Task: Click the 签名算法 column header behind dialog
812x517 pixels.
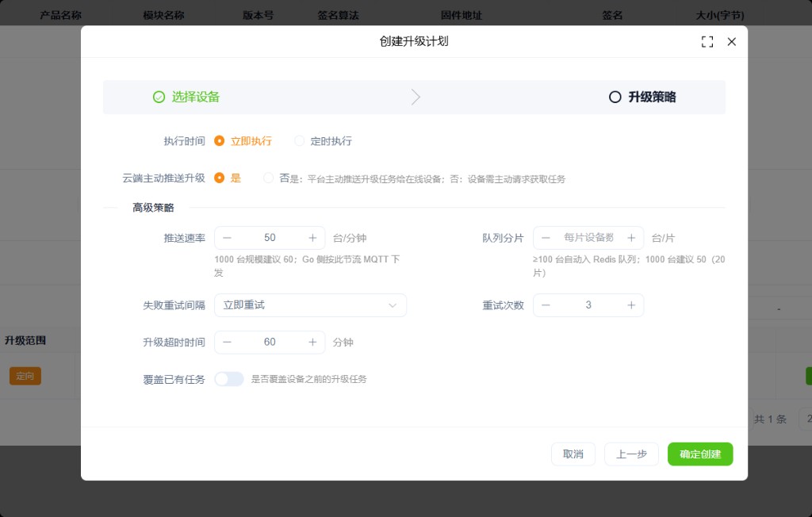Action: tap(338, 15)
